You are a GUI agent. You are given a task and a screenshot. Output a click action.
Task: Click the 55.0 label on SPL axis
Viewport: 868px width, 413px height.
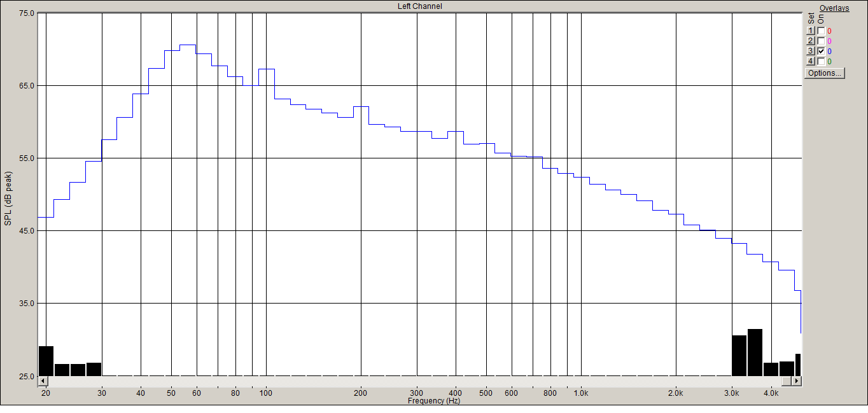[27, 158]
